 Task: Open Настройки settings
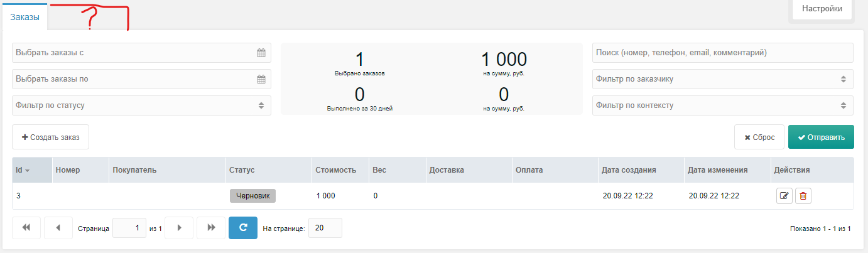[x=822, y=9]
